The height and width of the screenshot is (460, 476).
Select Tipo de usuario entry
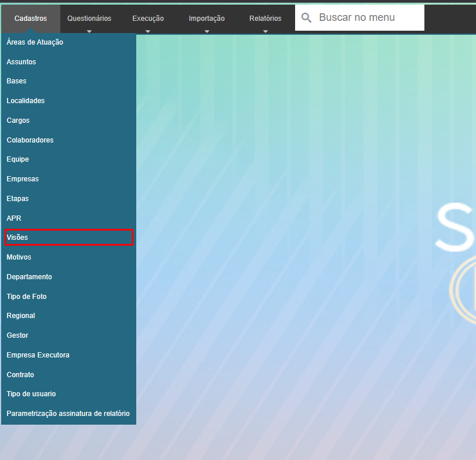tap(31, 394)
